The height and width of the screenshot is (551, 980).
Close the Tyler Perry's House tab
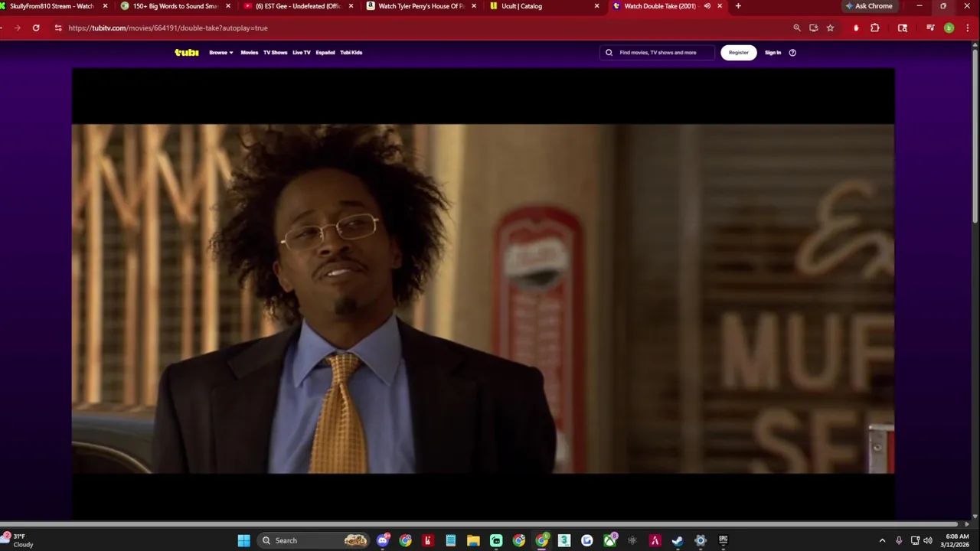pos(473,6)
